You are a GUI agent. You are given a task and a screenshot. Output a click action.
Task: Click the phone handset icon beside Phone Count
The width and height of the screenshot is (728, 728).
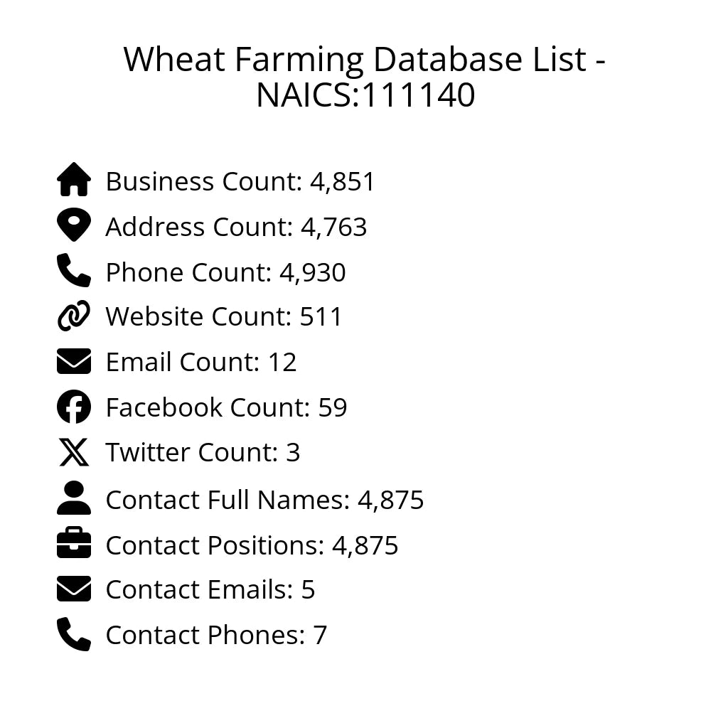[x=74, y=271]
